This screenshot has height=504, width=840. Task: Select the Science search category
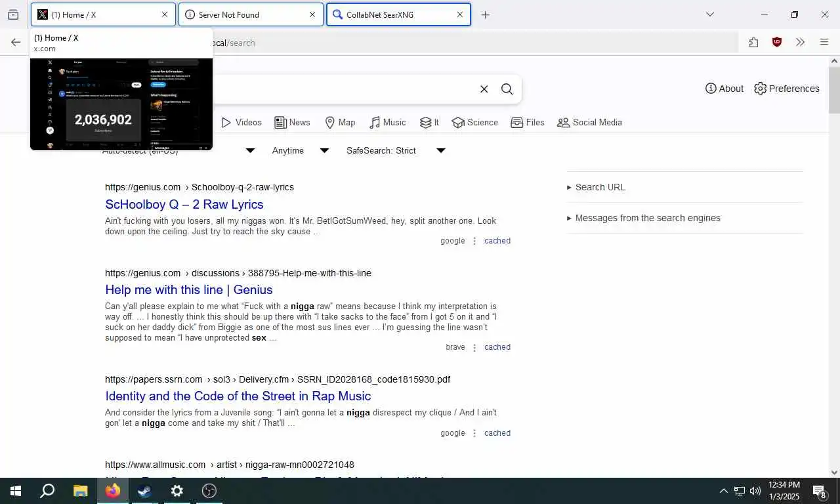[474, 122]
